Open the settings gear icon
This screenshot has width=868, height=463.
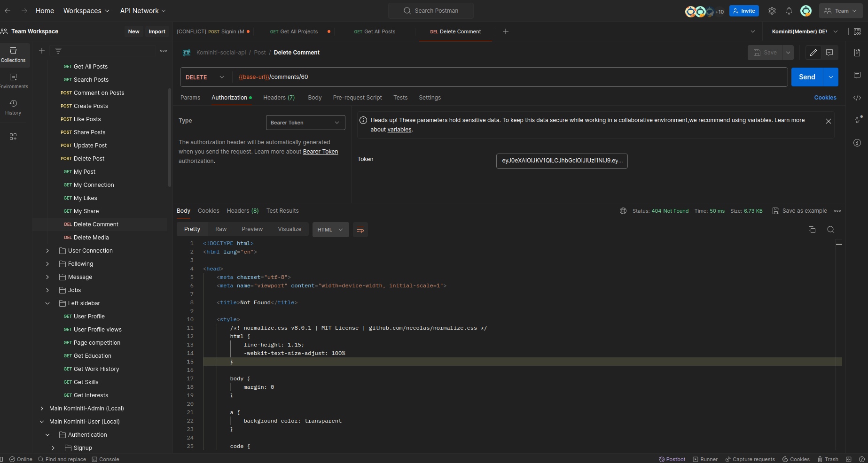click(x=772, y=11)
